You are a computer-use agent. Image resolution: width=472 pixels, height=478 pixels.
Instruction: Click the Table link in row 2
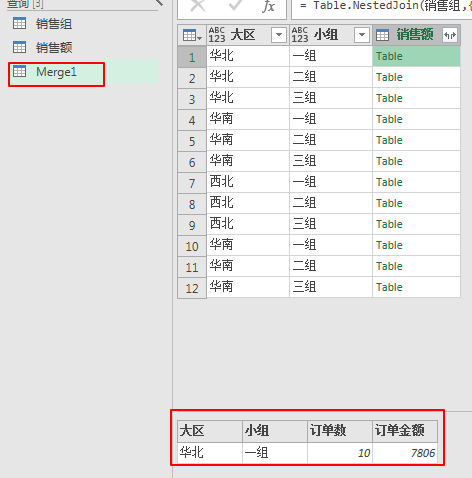[x=389, y=77]
